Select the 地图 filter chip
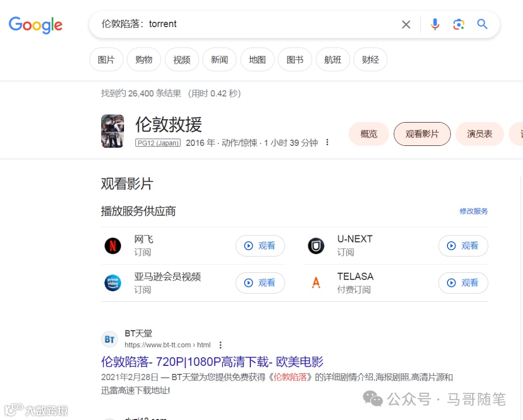The width and height of the screenshot is (523, 420). (x=257, y=60)
